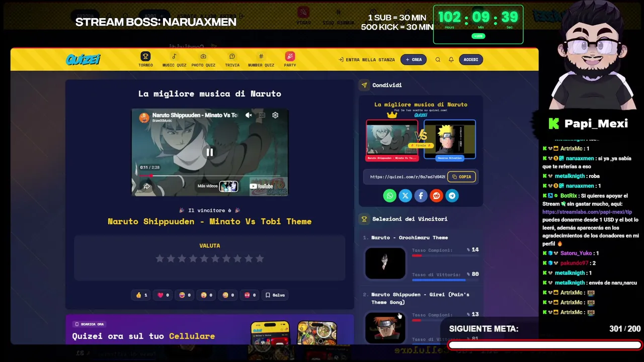Viewport: 644px width, 362px height.
Task: Select the share URL field
Action: tap(407, 177)
